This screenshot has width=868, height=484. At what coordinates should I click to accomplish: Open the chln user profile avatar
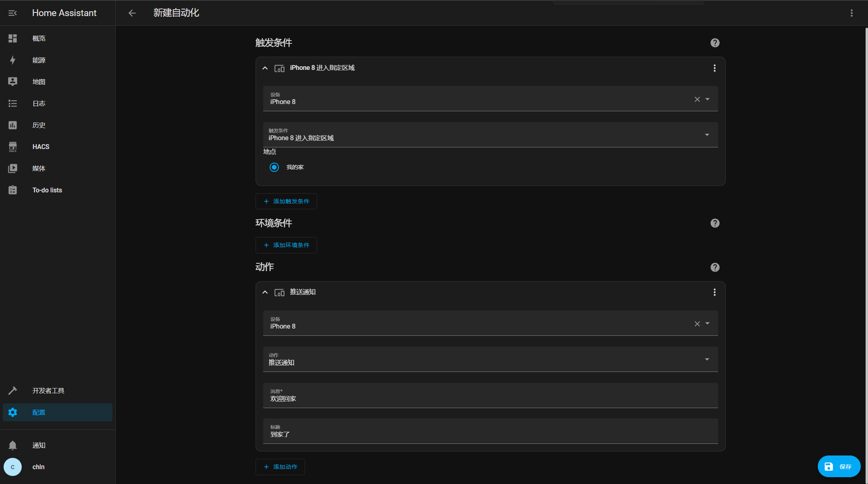(12, 467)
